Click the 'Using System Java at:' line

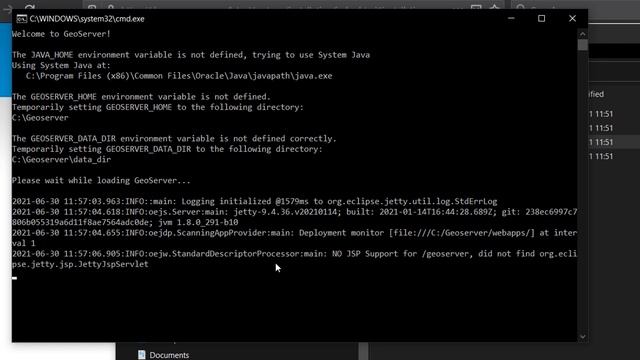coord(61,65)
